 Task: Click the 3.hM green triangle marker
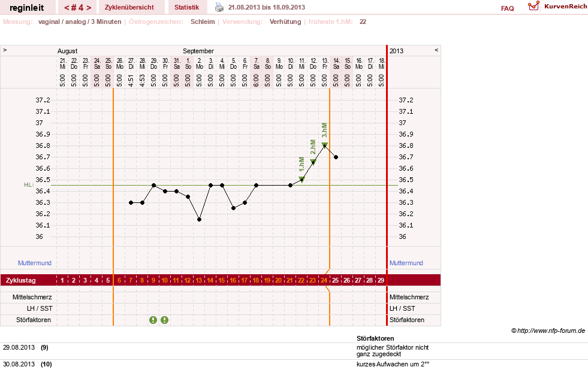325,145
